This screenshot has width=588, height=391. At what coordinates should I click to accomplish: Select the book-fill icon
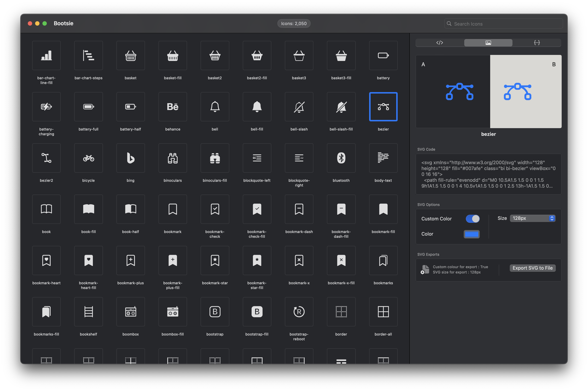88,209
